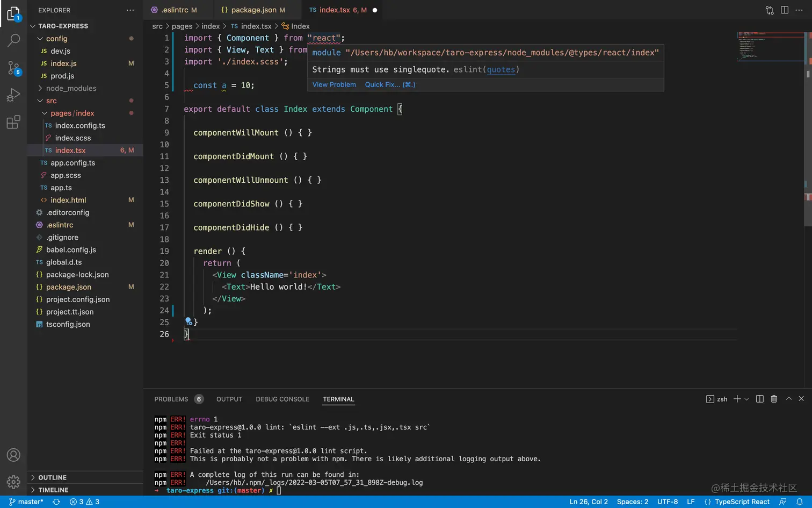The image size is (812, 508).
Task: Collapse the config folder
Action: click(x=85, y=39)
